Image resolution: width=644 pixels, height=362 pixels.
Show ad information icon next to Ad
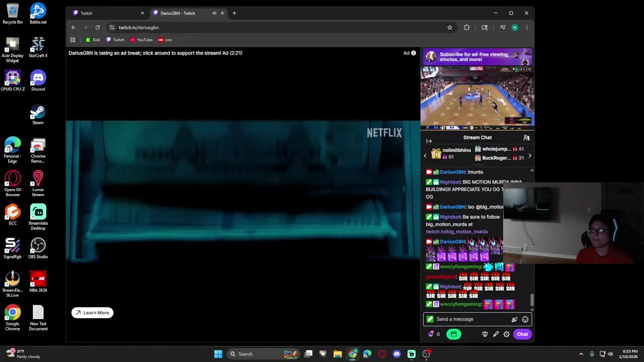[414, 53]
